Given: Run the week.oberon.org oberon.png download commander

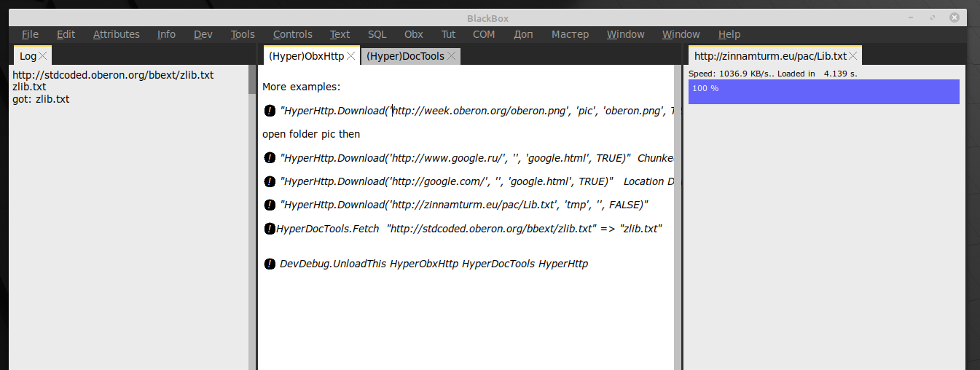Looking at the screenshot, I should 270,111.
